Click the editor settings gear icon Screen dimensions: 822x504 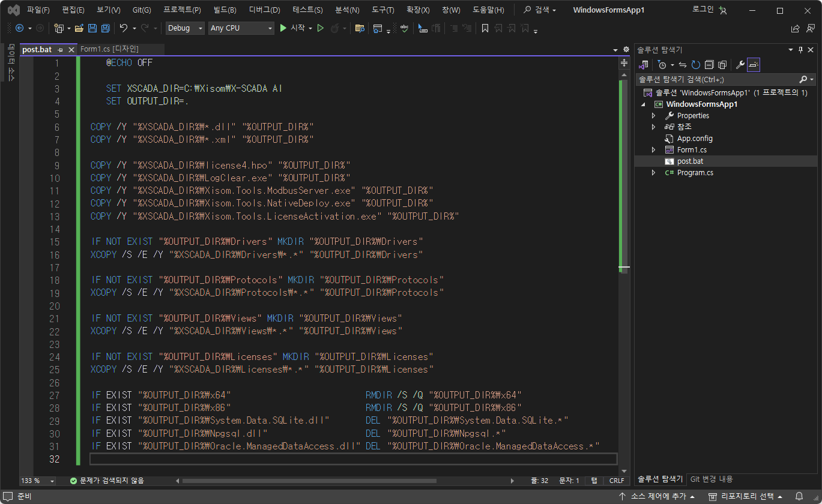[626, 49]
